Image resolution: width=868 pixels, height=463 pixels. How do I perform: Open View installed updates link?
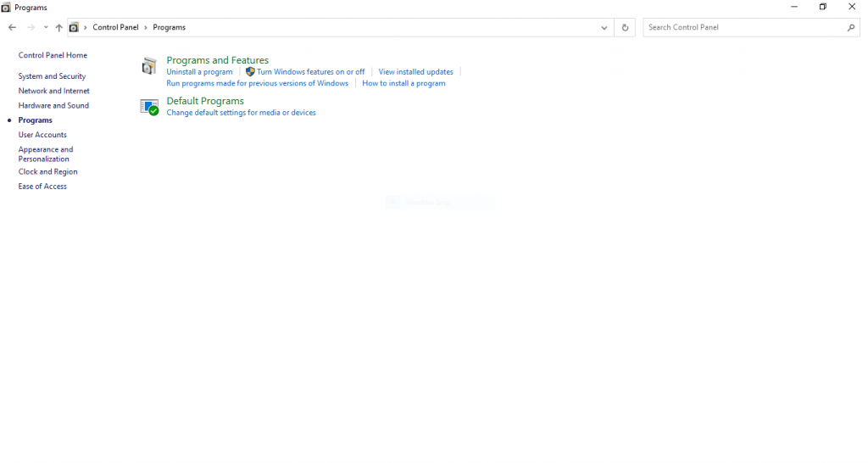point(415,72)
